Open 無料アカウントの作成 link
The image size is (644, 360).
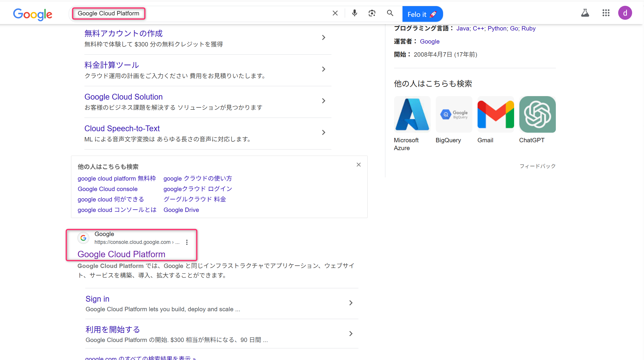[x=124, y=33]
